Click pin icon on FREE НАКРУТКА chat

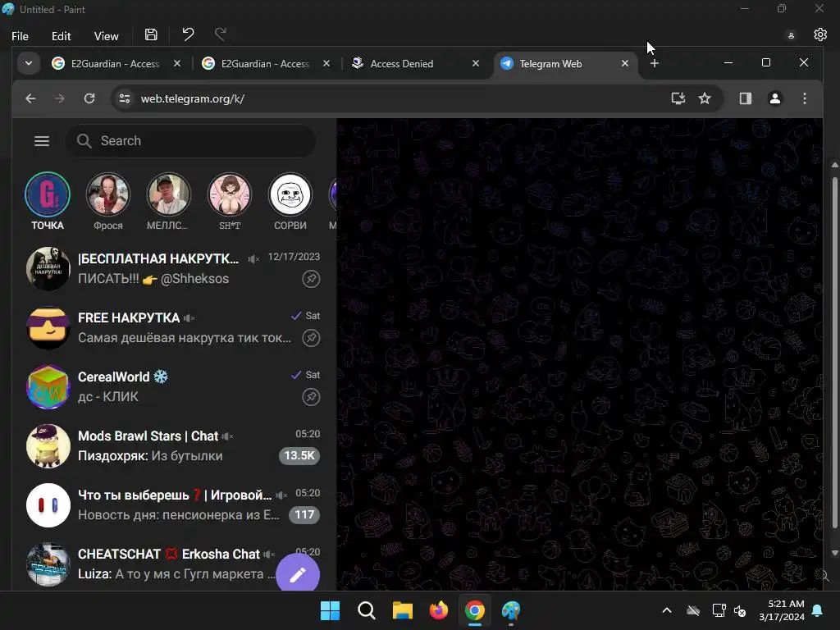pyautogui.click(x=311, y=337)
